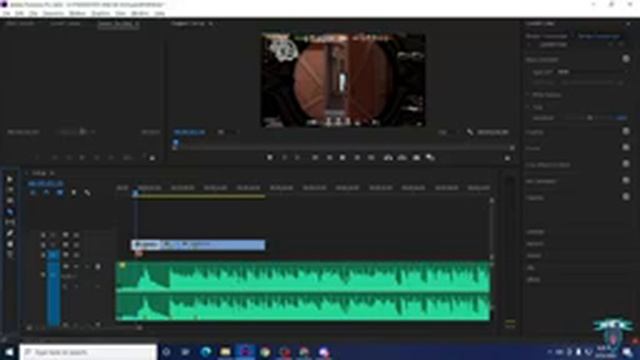Screen dimensions: 640x360
Task: Open the Creative section of Lumetri
Action: 535,132
